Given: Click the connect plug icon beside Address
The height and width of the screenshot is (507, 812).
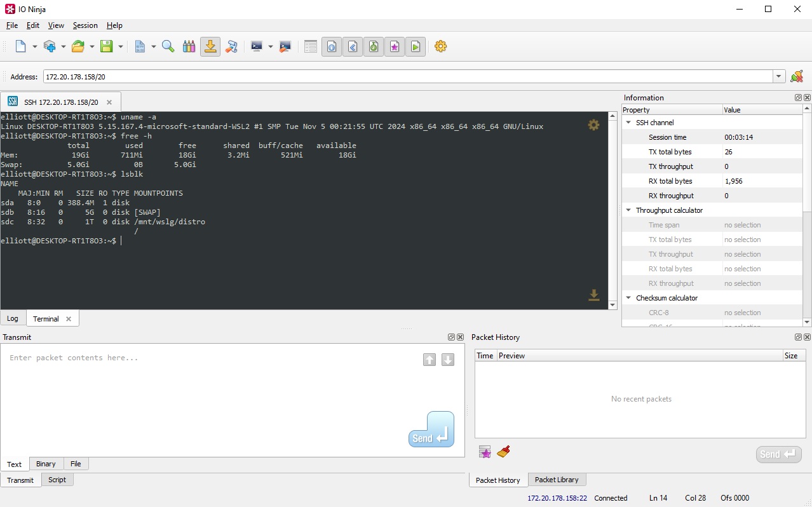Looking at the screenshot, I should (797, 77).
